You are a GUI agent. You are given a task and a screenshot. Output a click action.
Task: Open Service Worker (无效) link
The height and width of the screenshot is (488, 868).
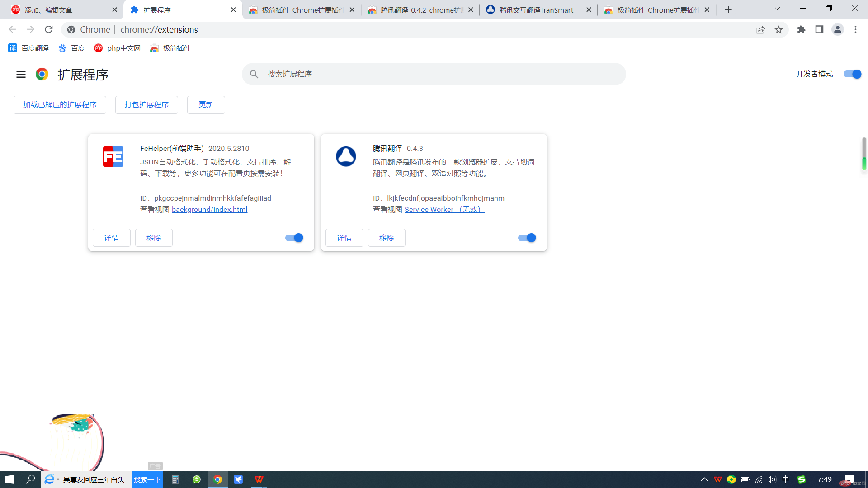click(x=444, y=209)
